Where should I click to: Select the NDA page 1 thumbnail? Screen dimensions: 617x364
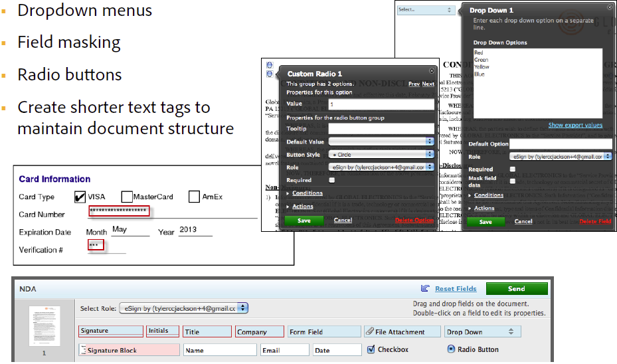tap(44, 326)
